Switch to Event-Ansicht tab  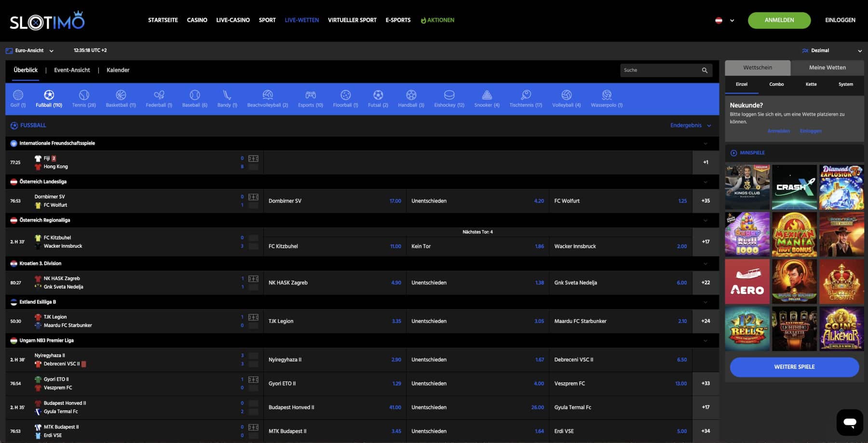tap(72, 70)
